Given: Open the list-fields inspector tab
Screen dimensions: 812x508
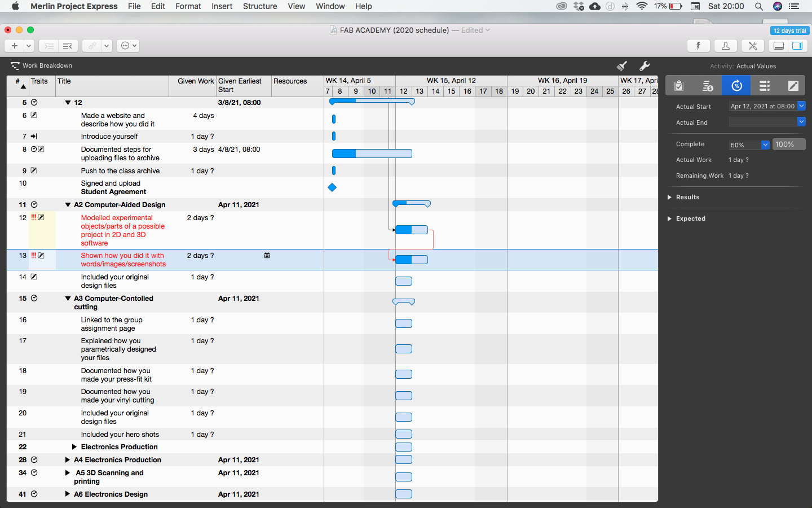Looking at the screenshot, I should click(x=765, y=86).
